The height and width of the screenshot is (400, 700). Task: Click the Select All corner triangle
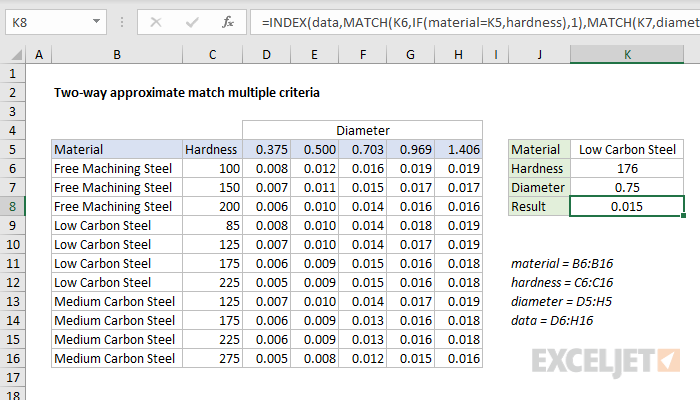pos(17,55)
